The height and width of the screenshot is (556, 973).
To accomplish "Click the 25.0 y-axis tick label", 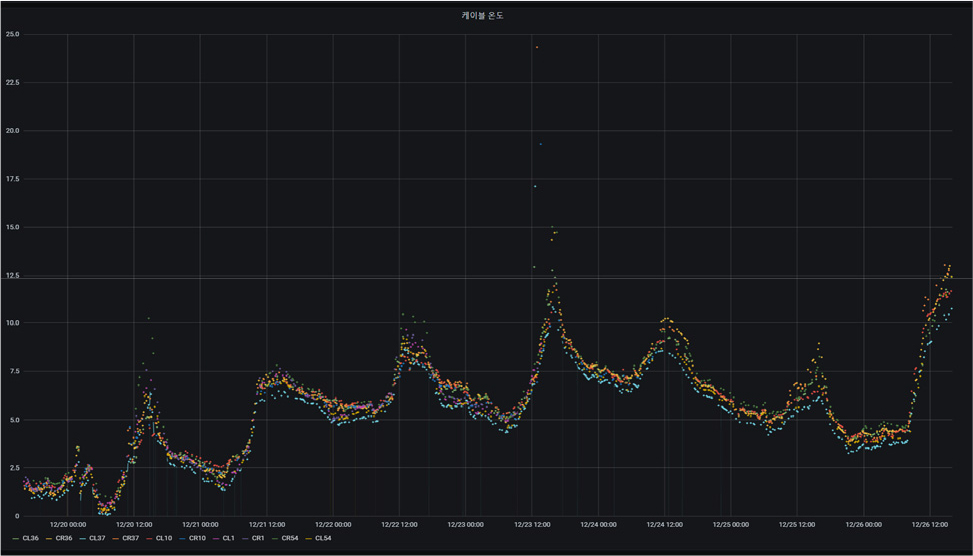I will pyautogui.click(x=13, y=34).
